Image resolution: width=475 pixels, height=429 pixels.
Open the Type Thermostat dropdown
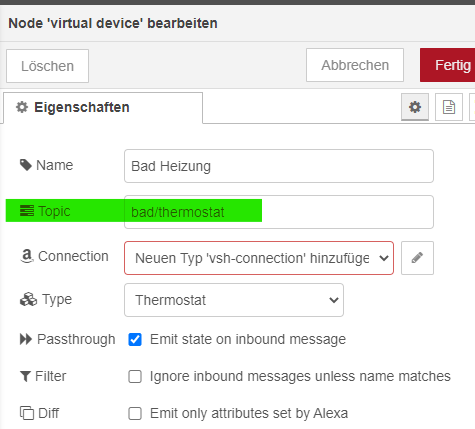234,300
